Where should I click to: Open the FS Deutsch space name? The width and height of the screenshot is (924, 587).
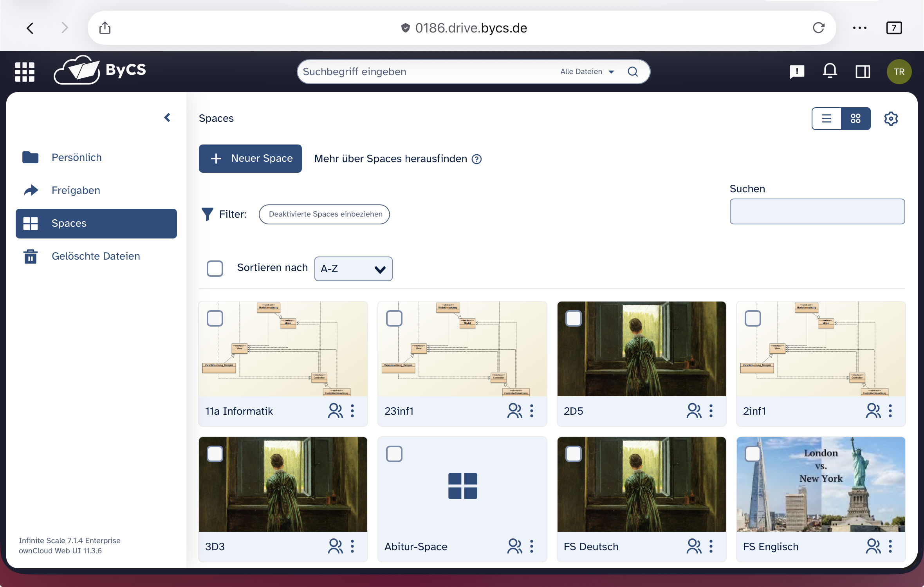tap(591, 546)
